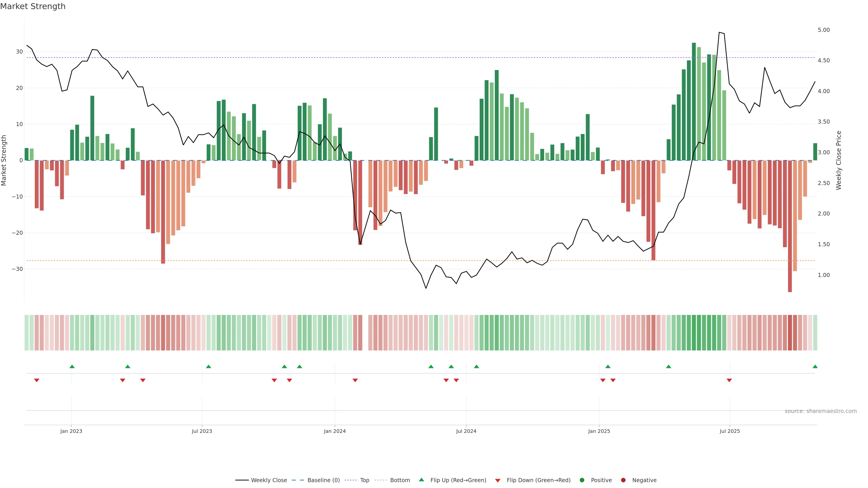Click the Bottom legend dashed line
868x488 pixels.
pos(380,480)
